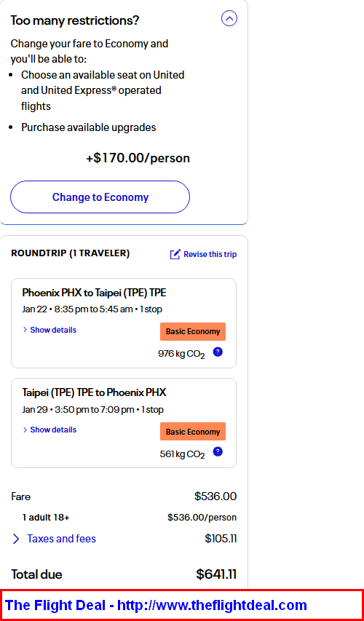The width and height of the screenshot is (364, 621).
Task: Click the chevron before return Show details
Action: (25, 430)
